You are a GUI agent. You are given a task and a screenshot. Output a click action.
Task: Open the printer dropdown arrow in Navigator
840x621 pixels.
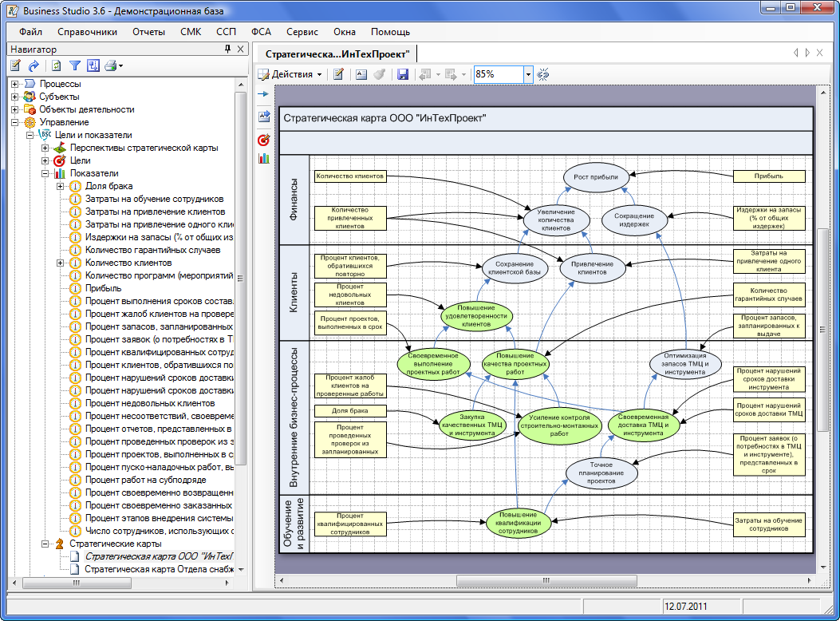(121, 66)
